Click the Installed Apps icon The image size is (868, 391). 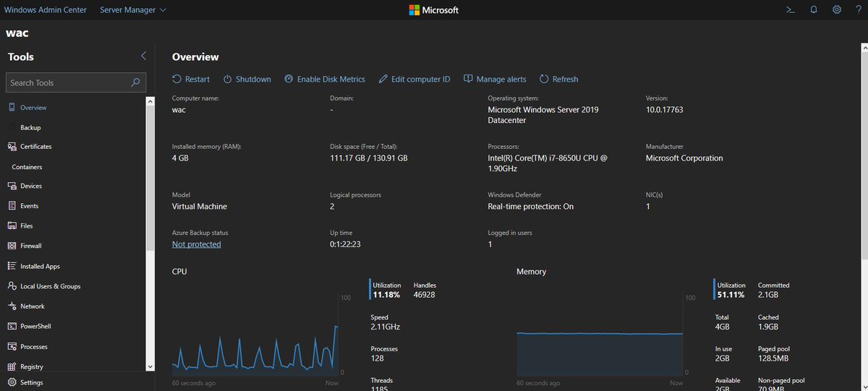click(12, 266)
